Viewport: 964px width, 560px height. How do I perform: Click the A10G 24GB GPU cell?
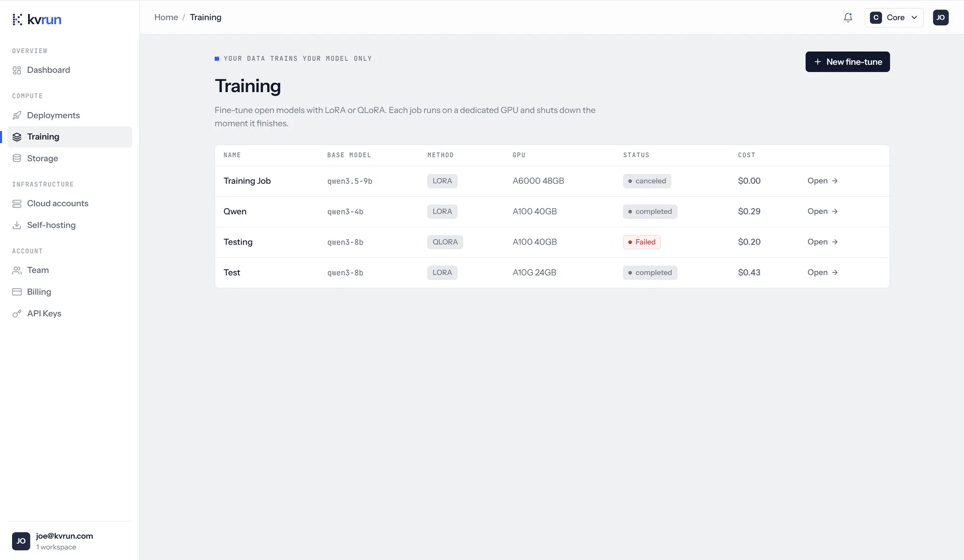click(x=534, y=272)
